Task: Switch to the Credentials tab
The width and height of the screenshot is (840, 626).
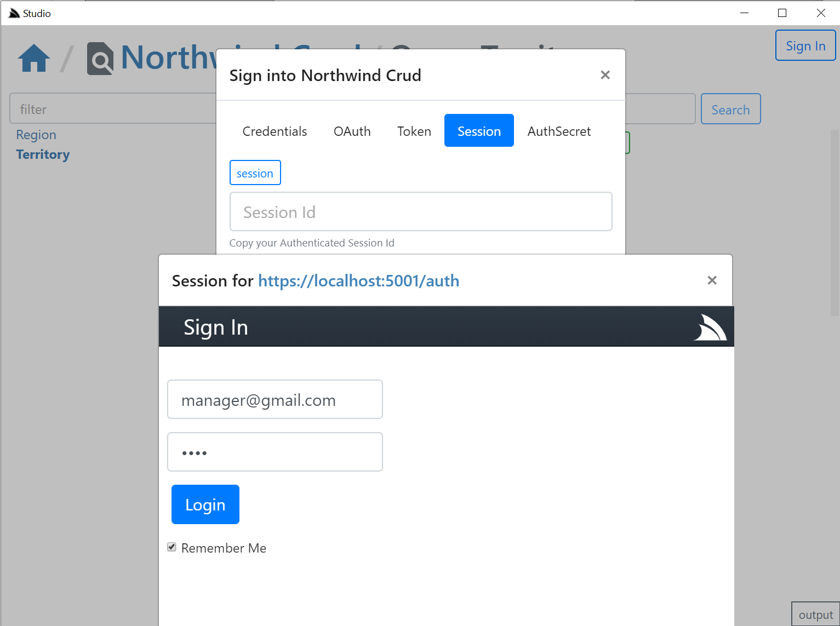Action: (275, 131)
